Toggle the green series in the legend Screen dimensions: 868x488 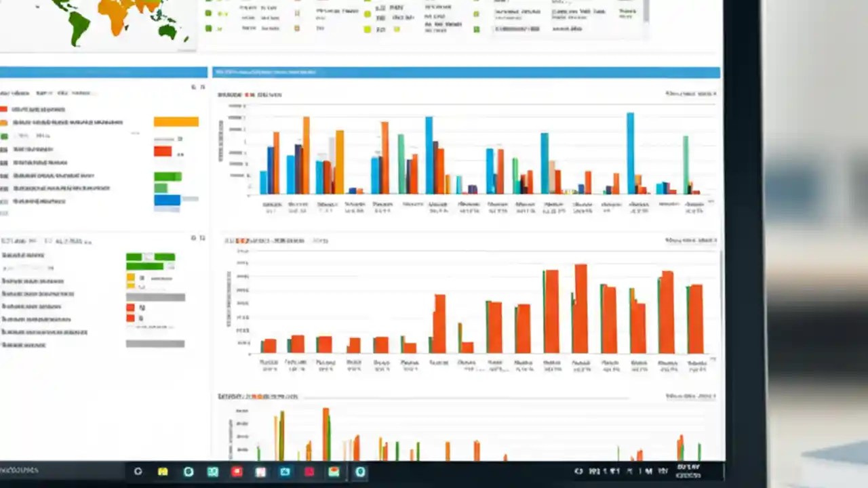click(x=5, y=136)
